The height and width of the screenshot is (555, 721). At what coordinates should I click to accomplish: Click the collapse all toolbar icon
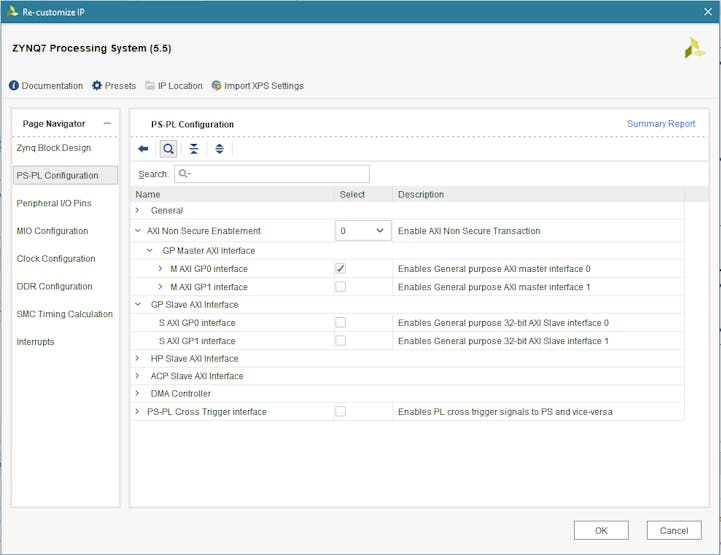point(194,149)
